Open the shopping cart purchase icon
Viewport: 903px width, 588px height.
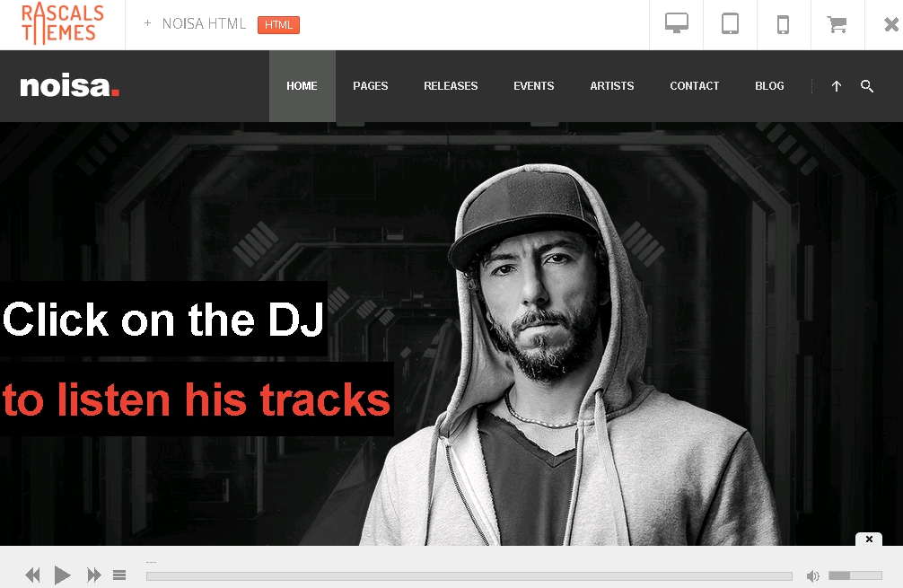click(837, 24)
